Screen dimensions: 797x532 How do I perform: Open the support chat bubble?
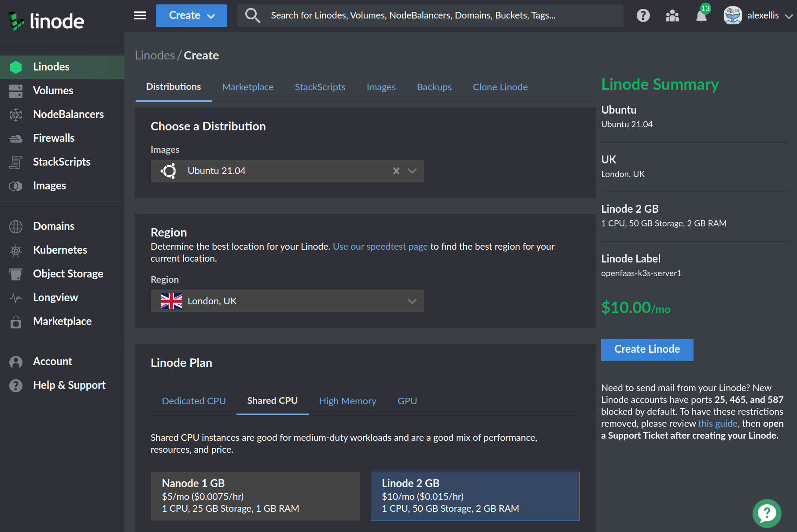click(x=767, y=513)
